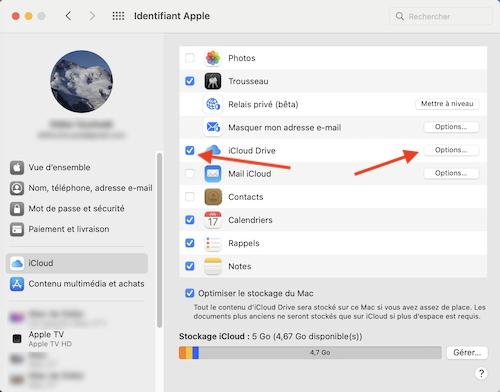
Task: Show all preferences grid icon
Action: point(118,16)
